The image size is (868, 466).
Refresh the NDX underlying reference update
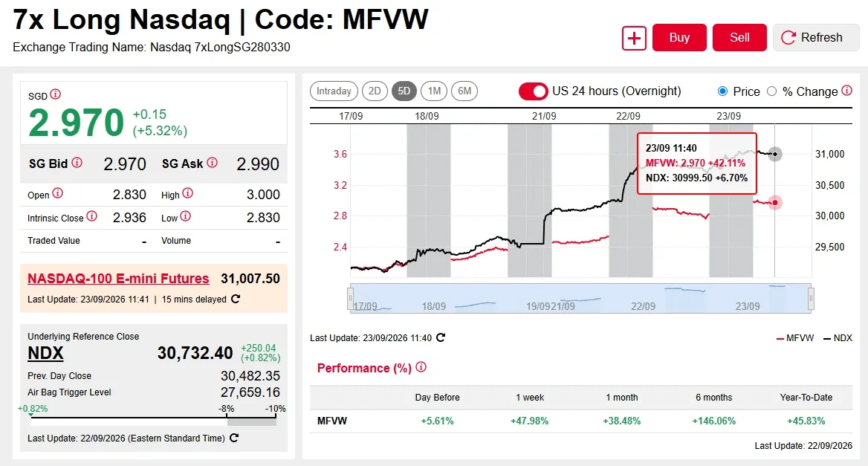coord(234,438)
